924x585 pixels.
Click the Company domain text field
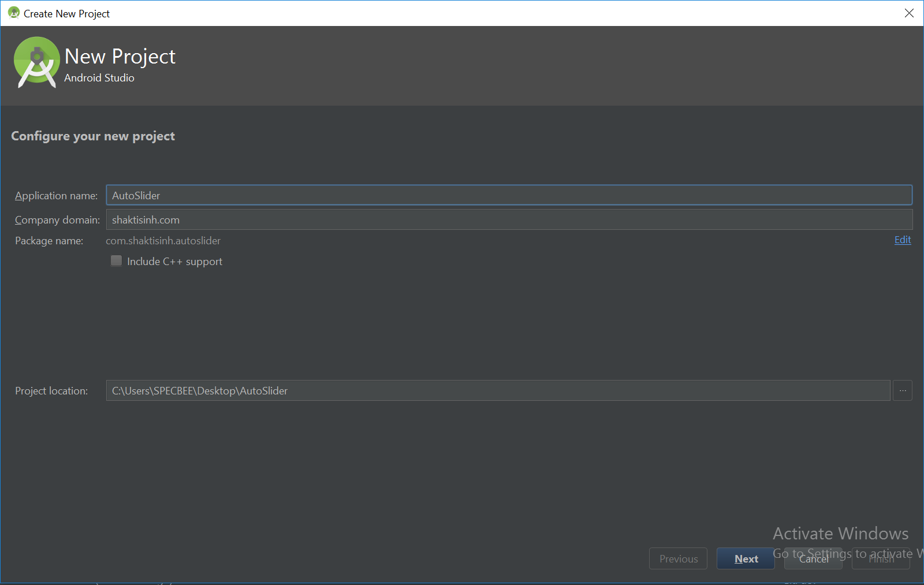click(509, 219)
